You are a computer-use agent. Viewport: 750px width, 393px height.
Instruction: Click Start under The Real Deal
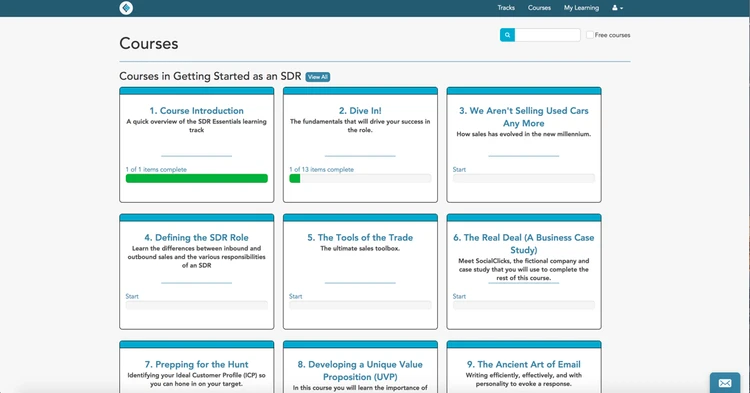pyautogui.click(x=459, y=296)
